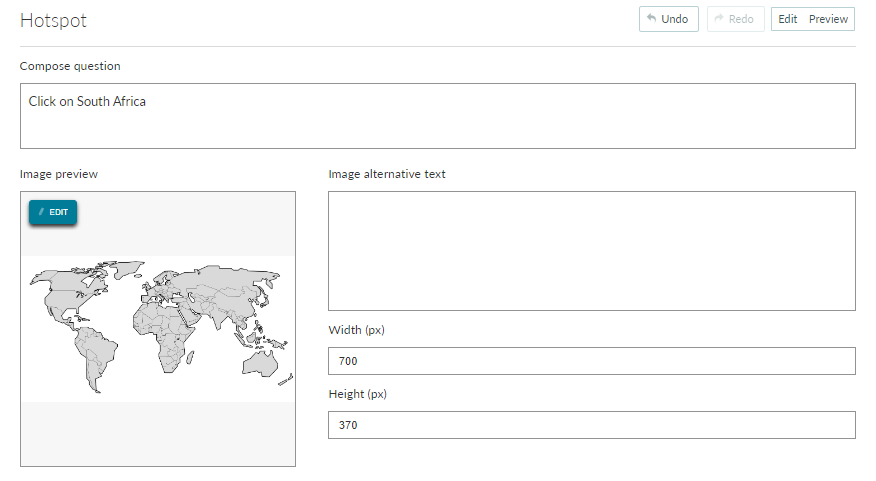876x481 pixels.
Task: Click the Hotspot page heading
Action: point(53,21)
